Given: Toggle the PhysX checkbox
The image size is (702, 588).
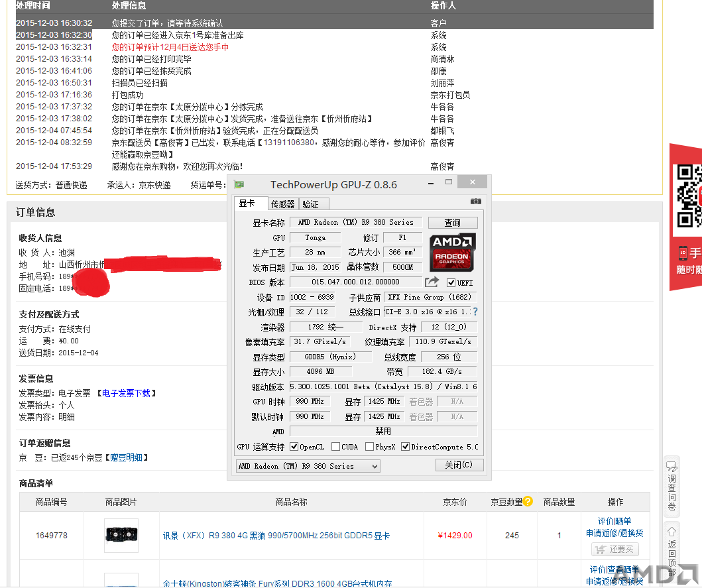Looking at the screenshot, I should point(369,447).
